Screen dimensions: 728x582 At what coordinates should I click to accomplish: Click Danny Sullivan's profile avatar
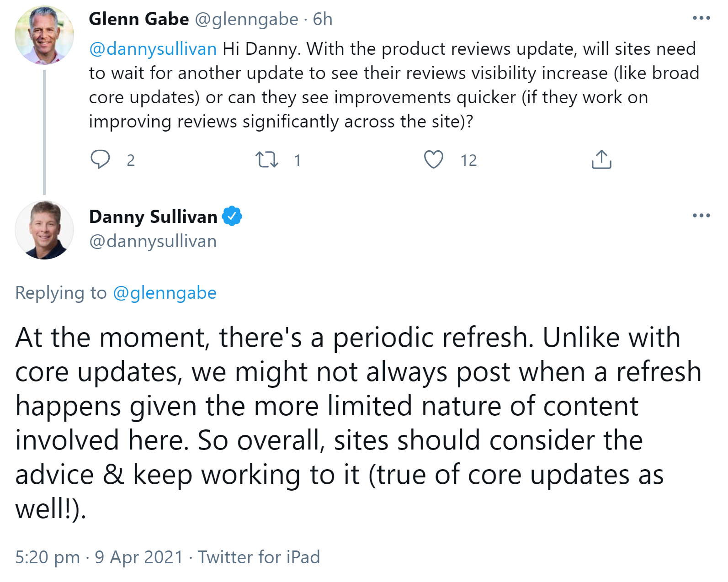(44, 230)
